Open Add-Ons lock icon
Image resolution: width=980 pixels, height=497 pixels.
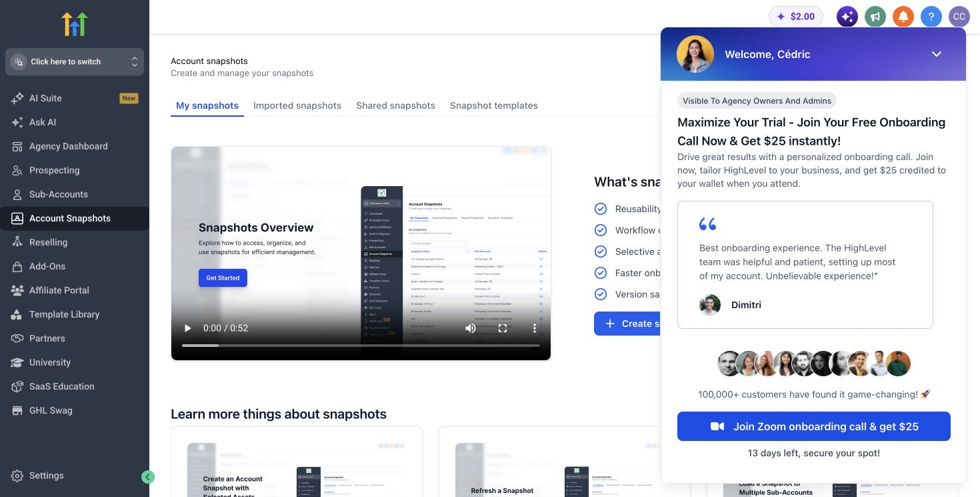[17, 266]
